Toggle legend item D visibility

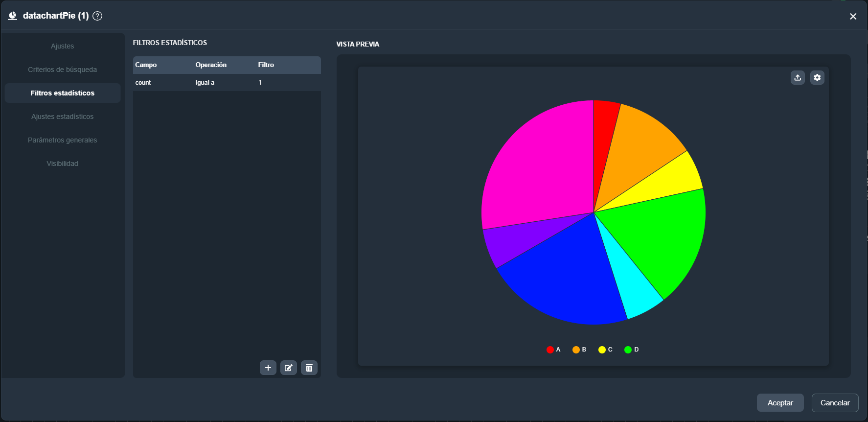[632, 350]
